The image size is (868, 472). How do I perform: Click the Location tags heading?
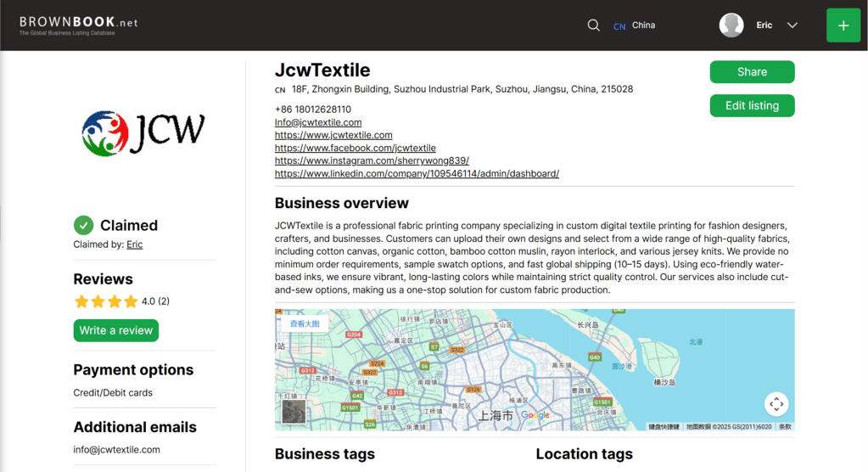(584, 453)
